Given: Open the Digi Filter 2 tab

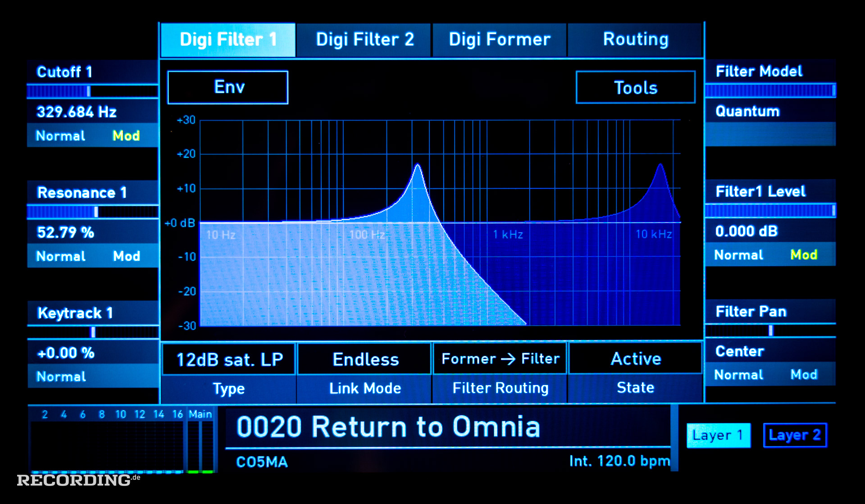Looking at the screenshot, I should [364, 40].
